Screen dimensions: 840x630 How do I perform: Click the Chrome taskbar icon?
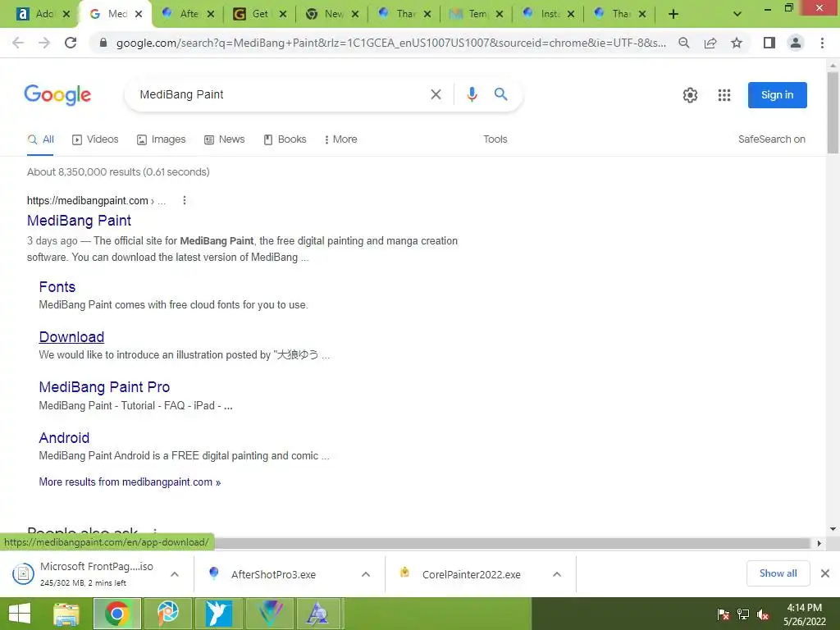click(x=117, y=614)
